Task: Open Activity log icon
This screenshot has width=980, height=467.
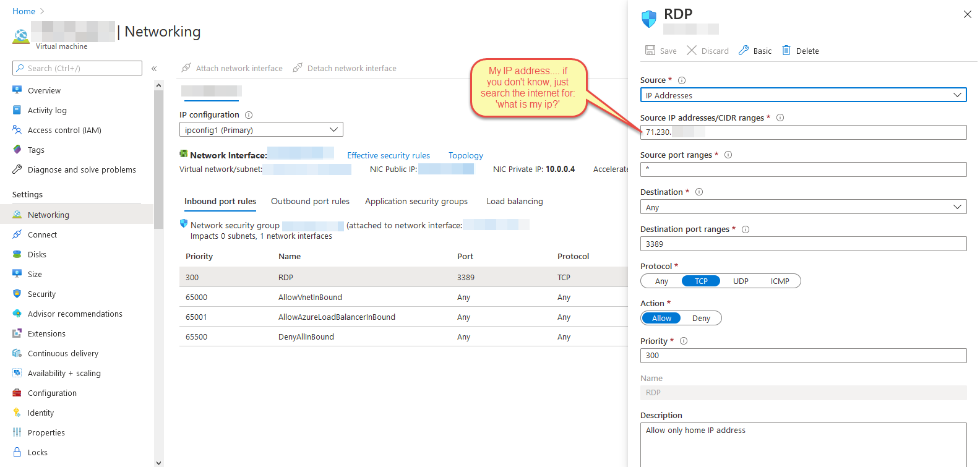Action: [x=17, y=110]
